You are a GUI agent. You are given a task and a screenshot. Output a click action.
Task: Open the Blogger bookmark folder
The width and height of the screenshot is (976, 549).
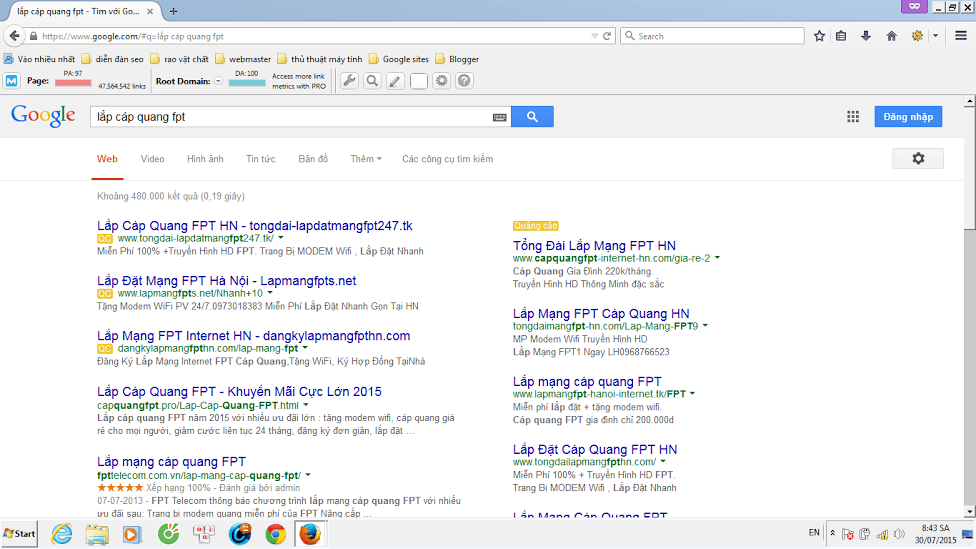pos(458,59)
